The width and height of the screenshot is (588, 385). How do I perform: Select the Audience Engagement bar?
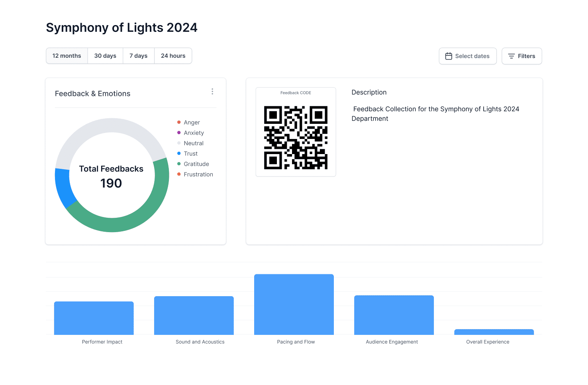pyautogui.click(x=394, y=315)
